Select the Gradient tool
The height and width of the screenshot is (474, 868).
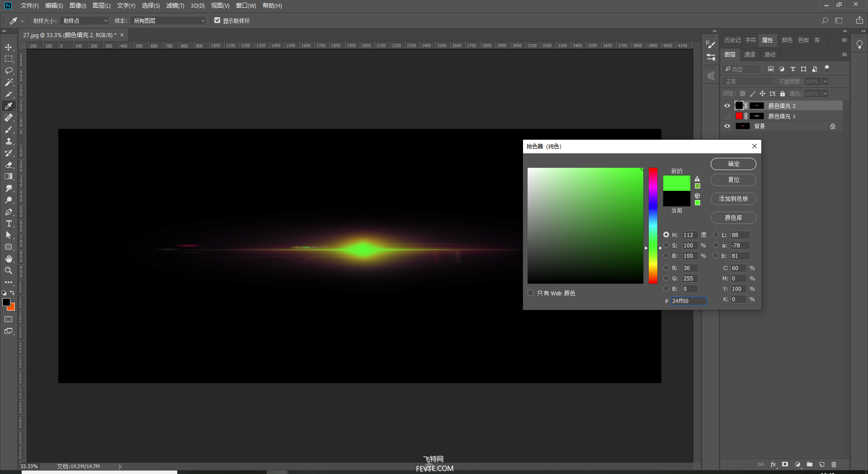pyautogui.click(x=9, y=176)
